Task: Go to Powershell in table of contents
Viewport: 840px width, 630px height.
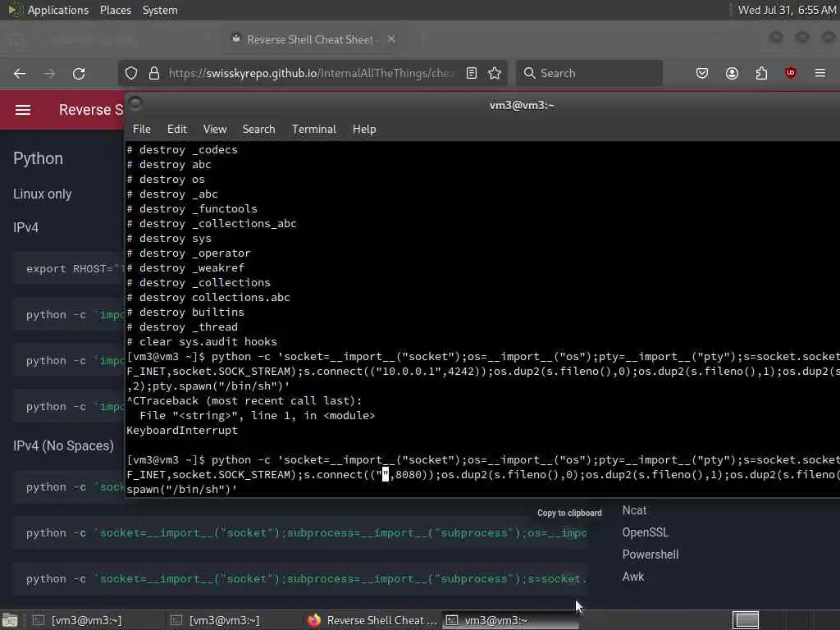Action: click(651, 555)
